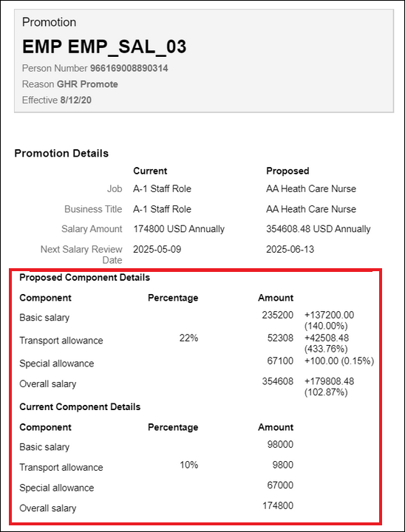This screenshot has width=405, height=532.
Task: Click the 22% Transport allowance percentage
Action: 188,338
